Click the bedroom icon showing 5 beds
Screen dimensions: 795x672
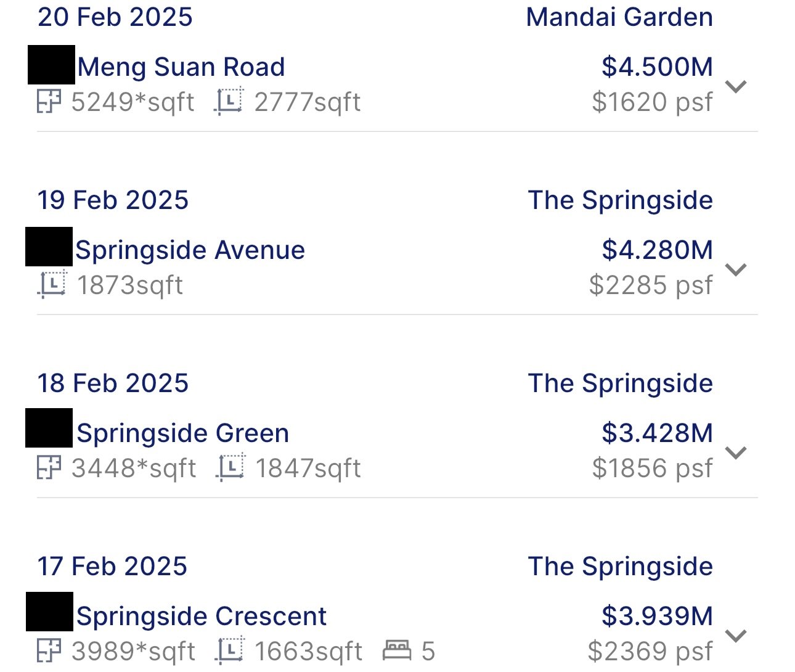click(397, 650)
